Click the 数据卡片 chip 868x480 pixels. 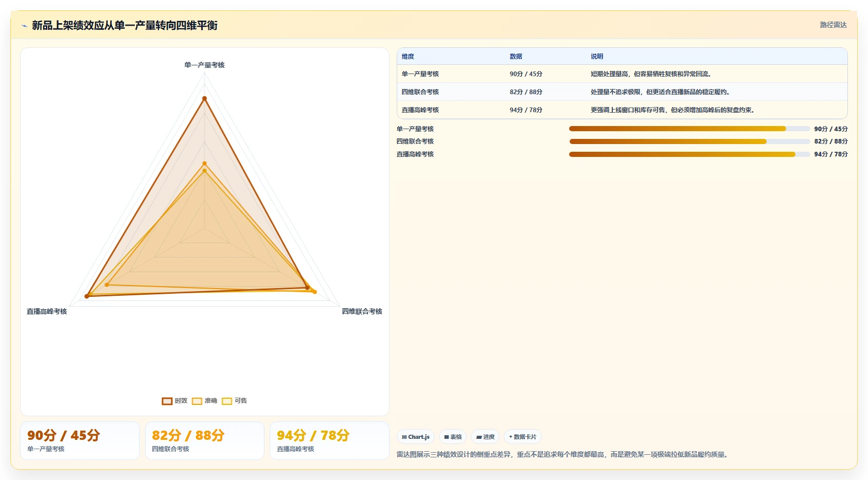click(x=523, y=437)
